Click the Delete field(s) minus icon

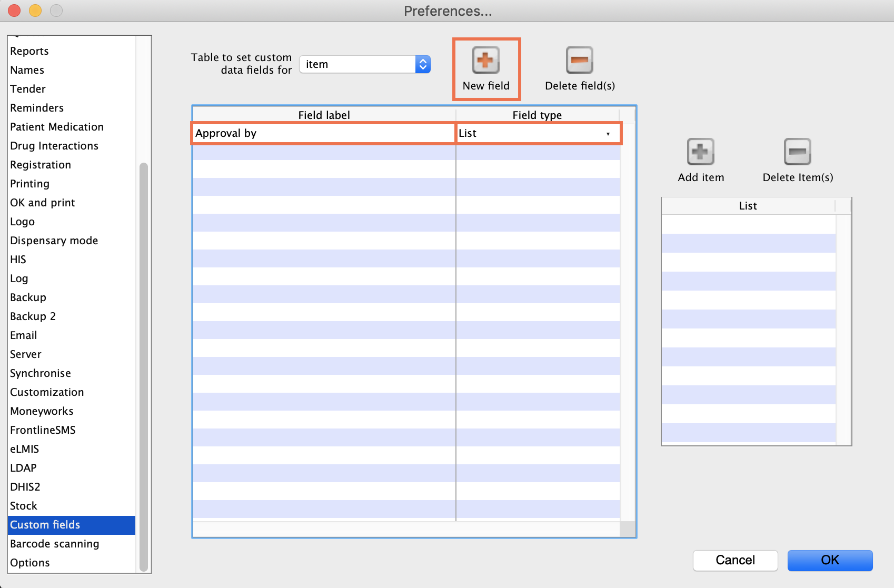tap(579, 61)
